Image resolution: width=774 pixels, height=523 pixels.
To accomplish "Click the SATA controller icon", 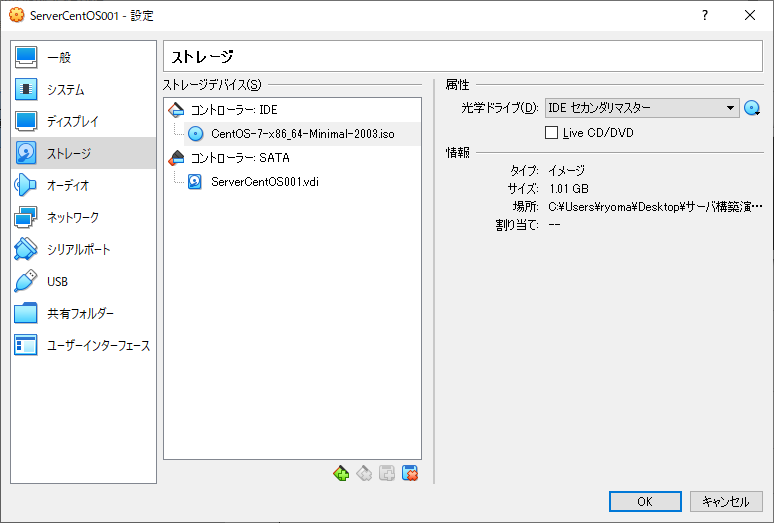I will [176, 158].
